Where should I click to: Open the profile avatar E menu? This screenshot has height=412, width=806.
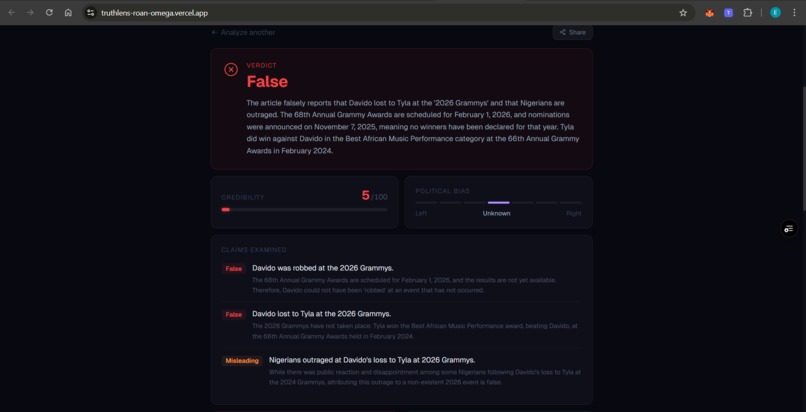(x=775, y=13)
